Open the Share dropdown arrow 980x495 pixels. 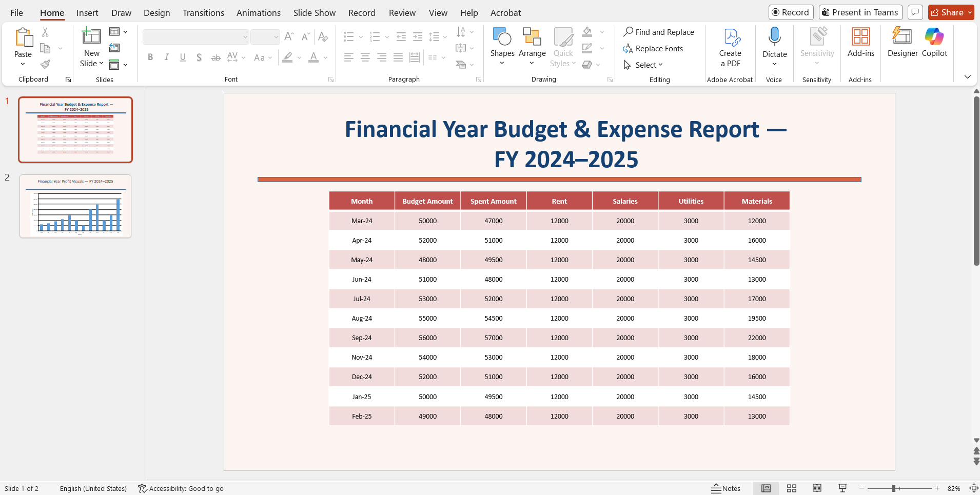[970, 12]
